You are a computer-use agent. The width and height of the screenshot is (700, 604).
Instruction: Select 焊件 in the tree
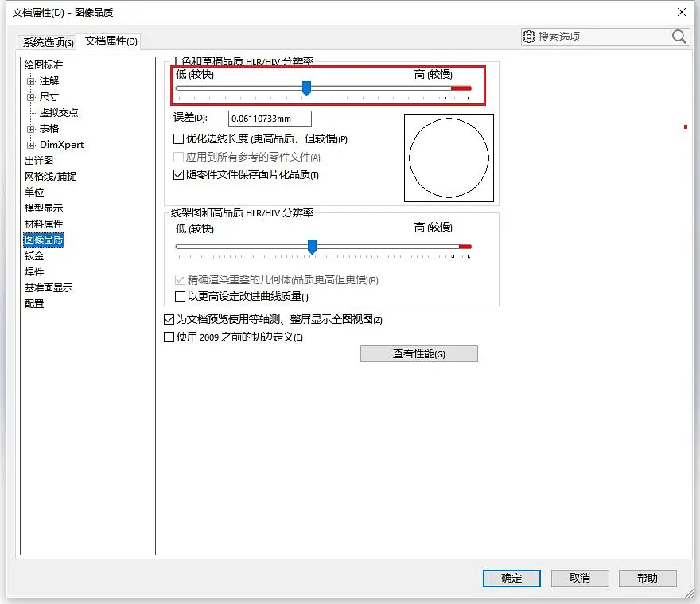(x=34, y=271)
